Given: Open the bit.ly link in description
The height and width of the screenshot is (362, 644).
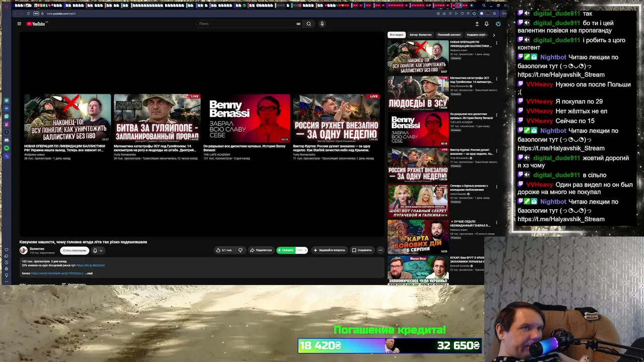Looking at the screenshot, I should pos(91,265).
